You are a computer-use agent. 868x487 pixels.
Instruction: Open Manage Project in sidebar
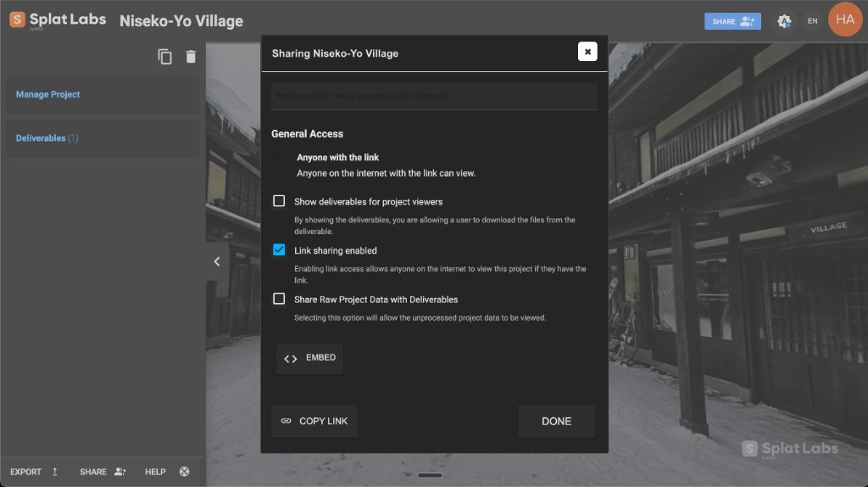[x=48, y=95]
